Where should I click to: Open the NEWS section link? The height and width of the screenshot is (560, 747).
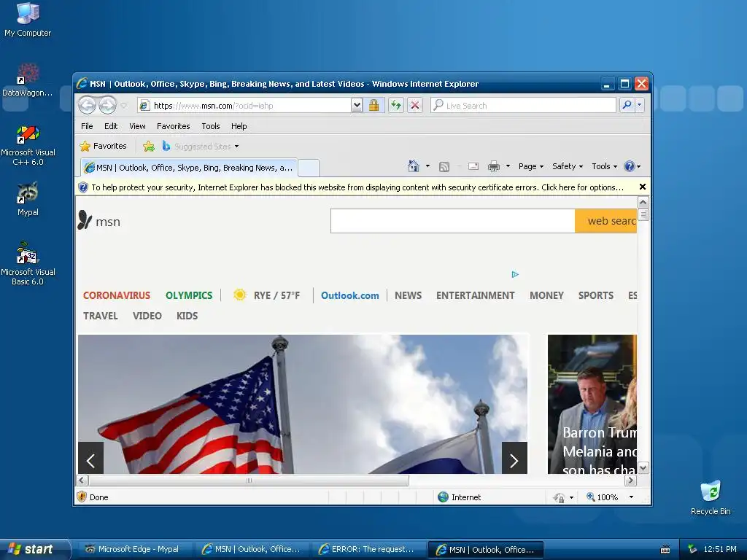[409, 295]
